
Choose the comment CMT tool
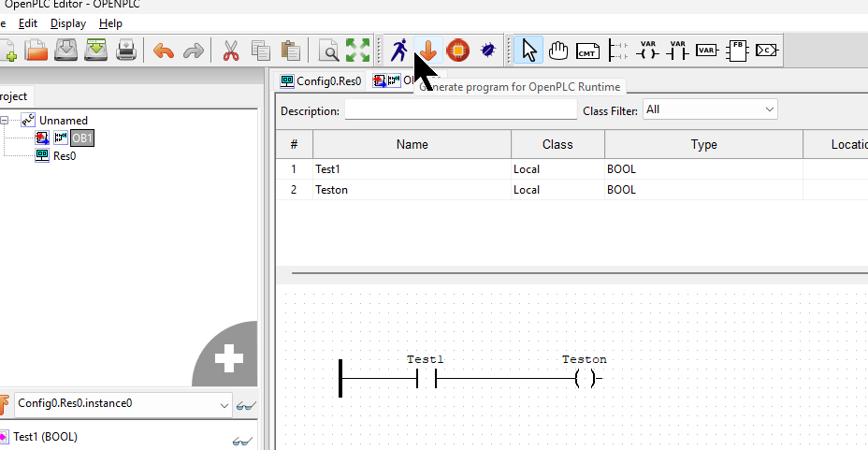(x=587, y=51)
